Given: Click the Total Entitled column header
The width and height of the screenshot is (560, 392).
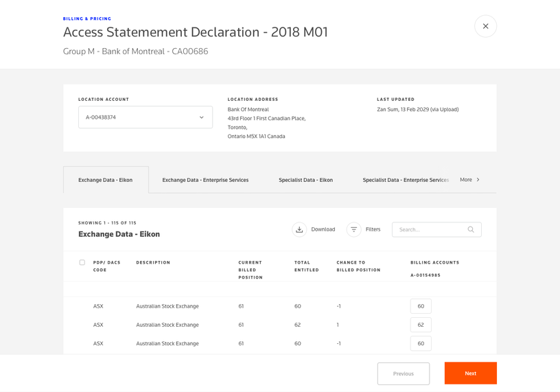Looking at the screenshot, I should 307,266.
